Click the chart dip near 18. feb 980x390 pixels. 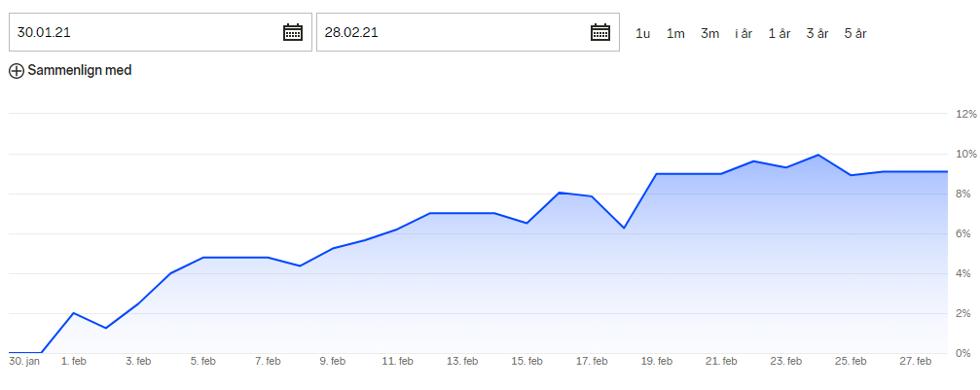[x=624, y=228]
